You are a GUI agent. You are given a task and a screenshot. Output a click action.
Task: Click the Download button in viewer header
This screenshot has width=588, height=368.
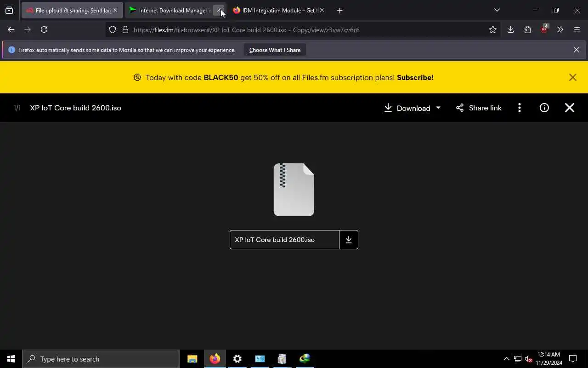pos(407,108)
